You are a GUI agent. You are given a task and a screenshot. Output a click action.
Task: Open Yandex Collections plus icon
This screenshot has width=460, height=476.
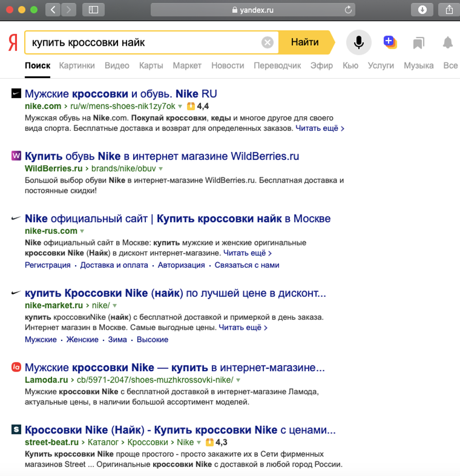point(390,42)
